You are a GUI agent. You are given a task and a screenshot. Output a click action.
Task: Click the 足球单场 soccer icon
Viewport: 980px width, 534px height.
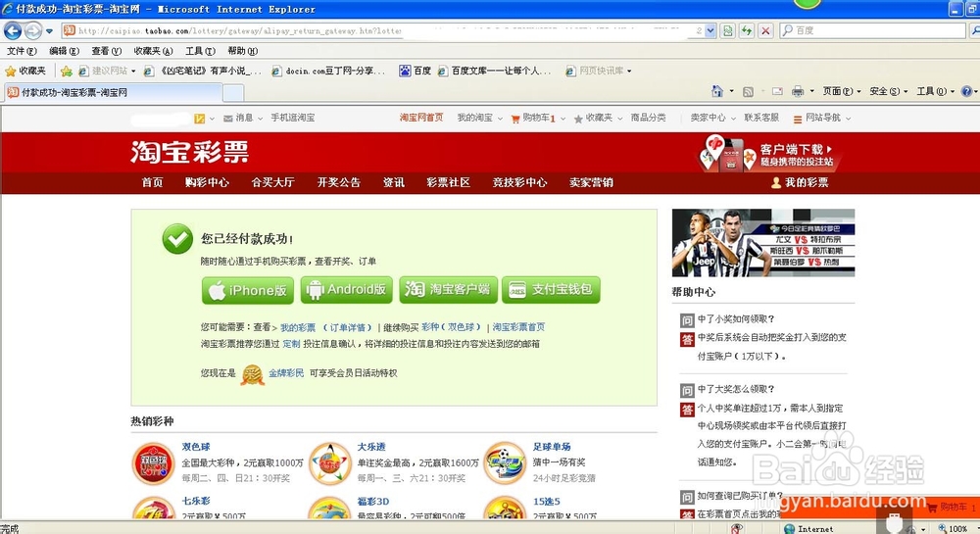pos(505,463)
